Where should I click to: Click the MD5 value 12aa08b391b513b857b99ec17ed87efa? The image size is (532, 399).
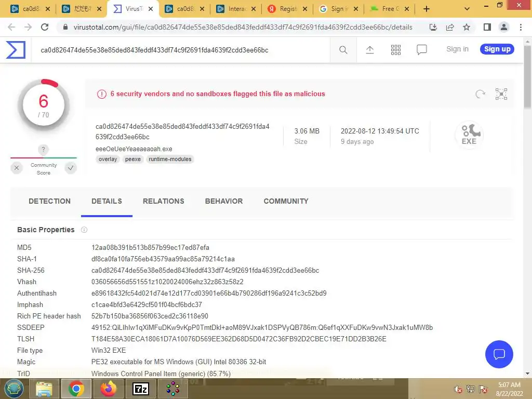(150, 247)
